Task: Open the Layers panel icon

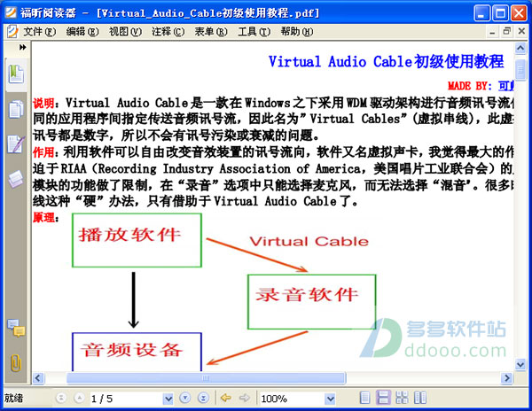Action: pyautogui.click(x=16, y=179)
